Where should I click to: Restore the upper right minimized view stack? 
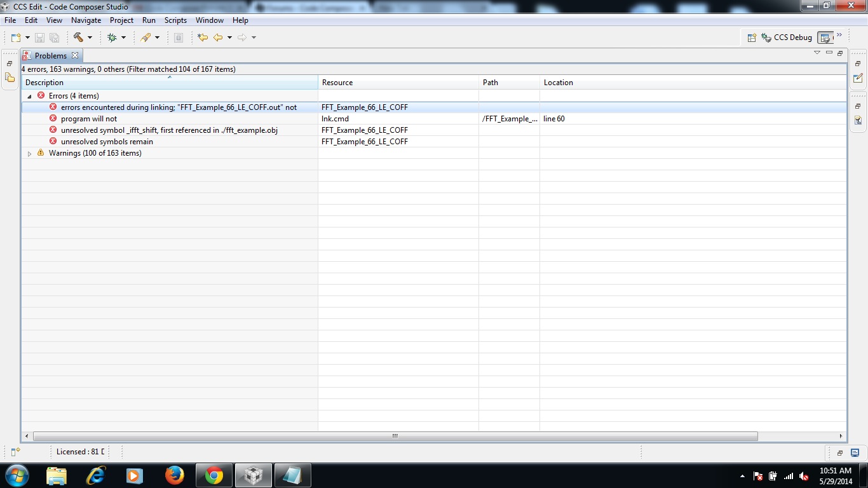tap(858, 64)
